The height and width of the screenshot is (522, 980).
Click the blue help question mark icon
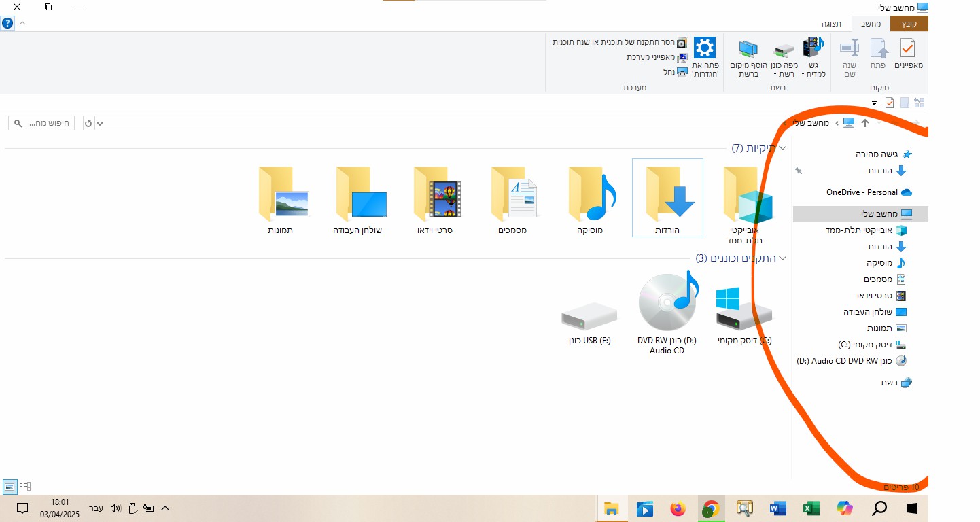7,23
